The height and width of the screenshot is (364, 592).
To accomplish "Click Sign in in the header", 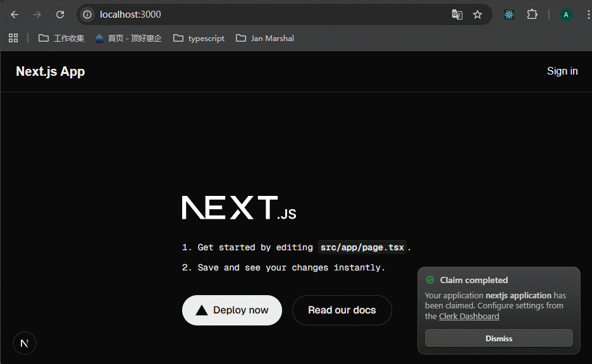I will tap(562, 71).
